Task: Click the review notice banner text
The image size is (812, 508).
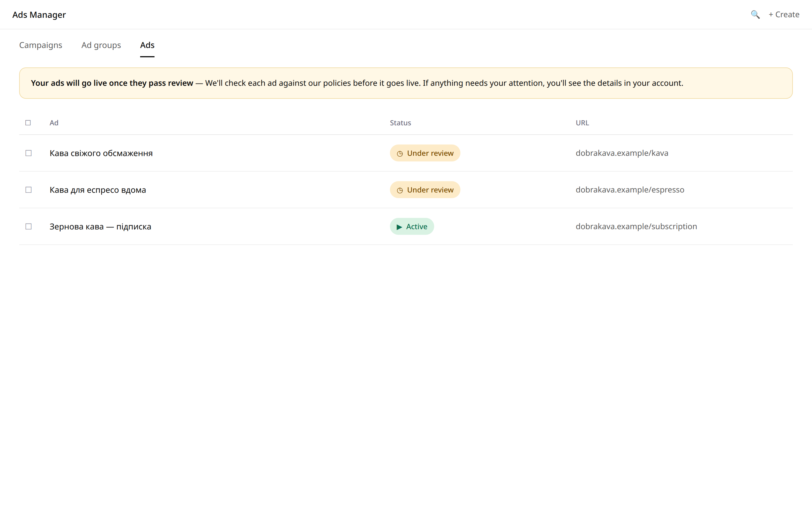Action: 357,83
